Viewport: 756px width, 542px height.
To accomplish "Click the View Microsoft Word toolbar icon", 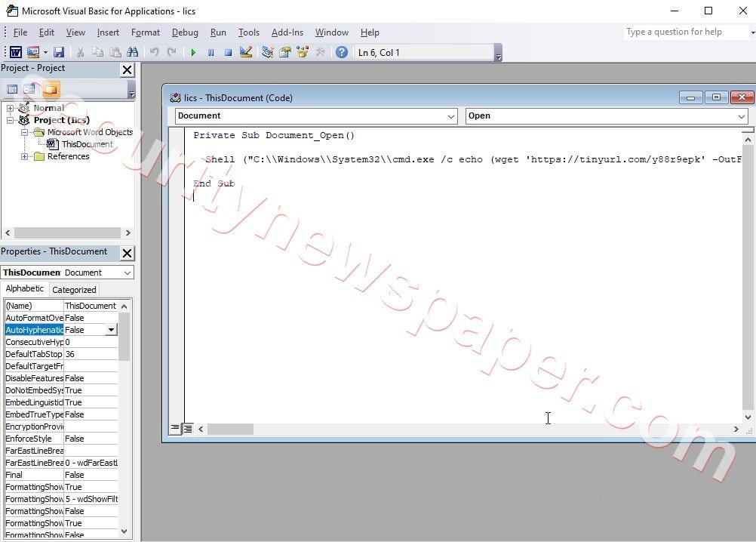I will point(15,52).
